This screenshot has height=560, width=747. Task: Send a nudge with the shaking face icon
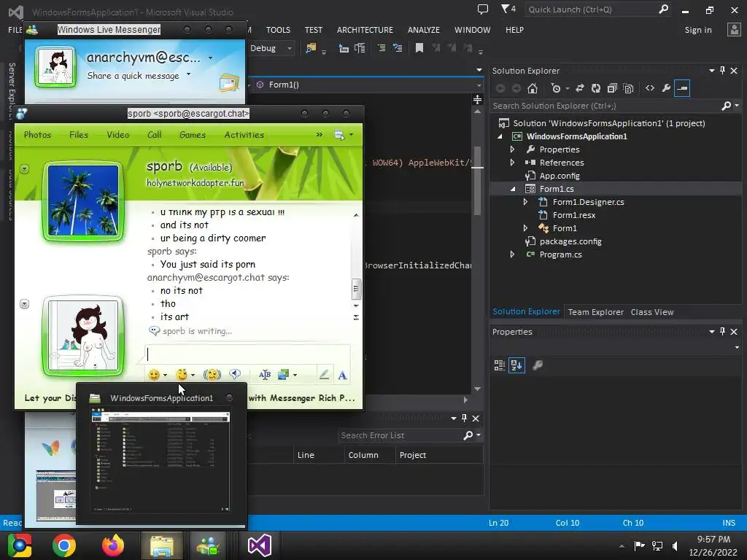212,376
